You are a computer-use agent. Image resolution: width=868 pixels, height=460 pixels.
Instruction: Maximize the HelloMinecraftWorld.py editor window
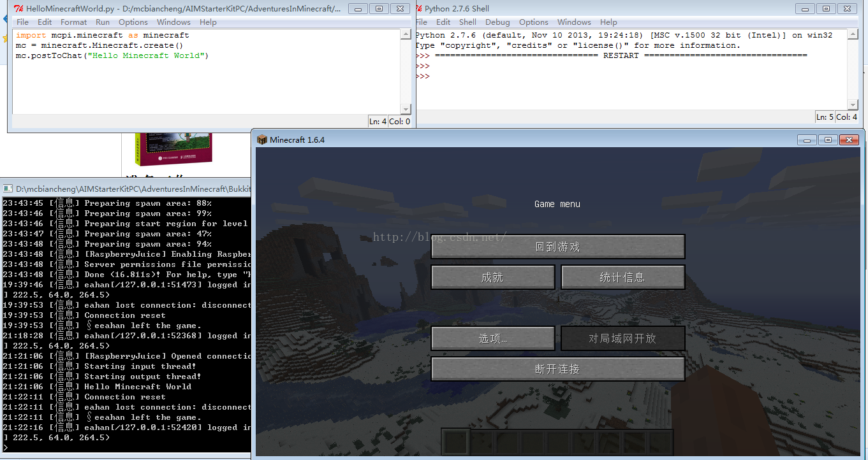379,8
